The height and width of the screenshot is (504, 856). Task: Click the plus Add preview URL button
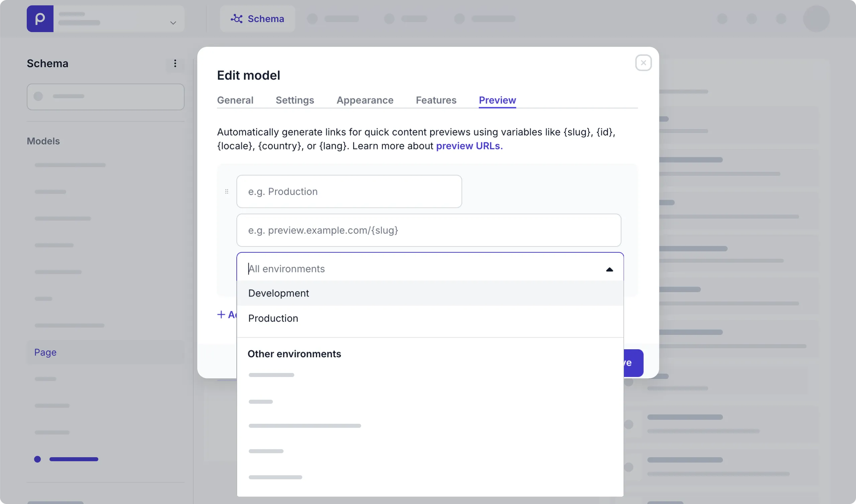pos(227,314)
